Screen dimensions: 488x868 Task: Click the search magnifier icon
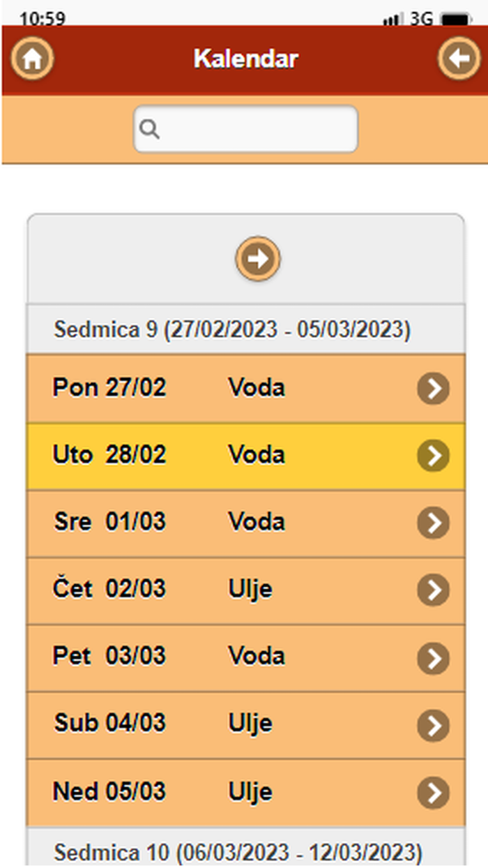150,129
